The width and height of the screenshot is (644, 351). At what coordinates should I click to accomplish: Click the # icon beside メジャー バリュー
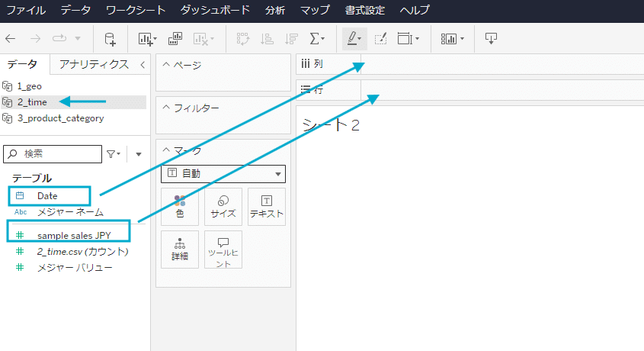click(19, 267)
